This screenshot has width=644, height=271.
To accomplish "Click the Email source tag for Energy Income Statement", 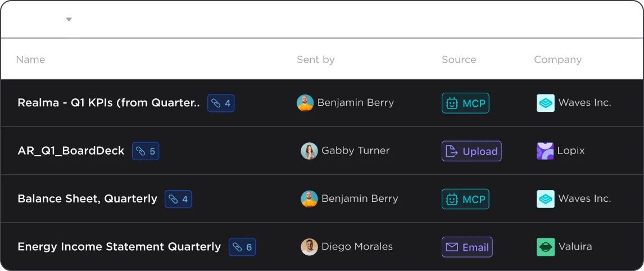I will point(467,247).
